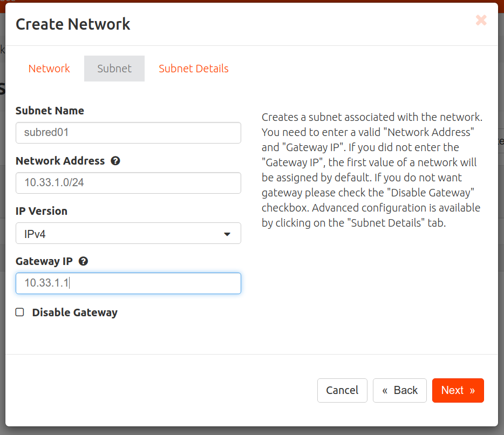Click the Subnet Name field showing subred01
The height and width of the screenshot is (435, 504).
[x=128, y=133]
